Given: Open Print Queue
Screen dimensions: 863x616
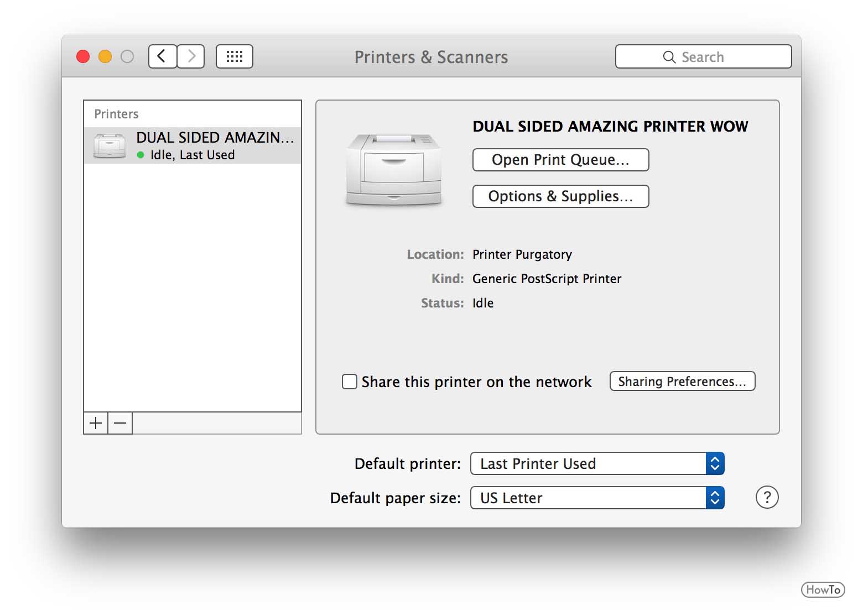Looking at the screenshot, I should 560,160.
